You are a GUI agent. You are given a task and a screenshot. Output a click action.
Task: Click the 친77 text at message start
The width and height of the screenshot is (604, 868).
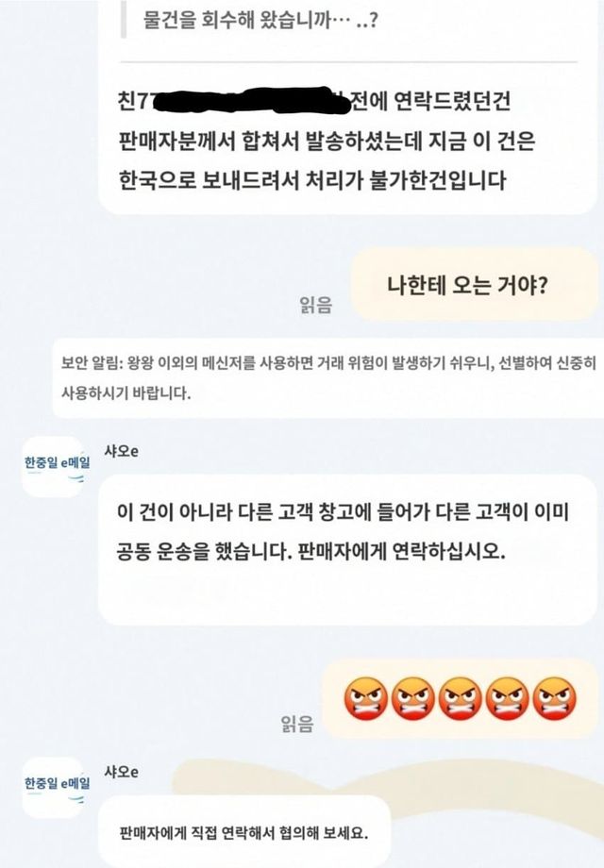click(x=134, y=101)
